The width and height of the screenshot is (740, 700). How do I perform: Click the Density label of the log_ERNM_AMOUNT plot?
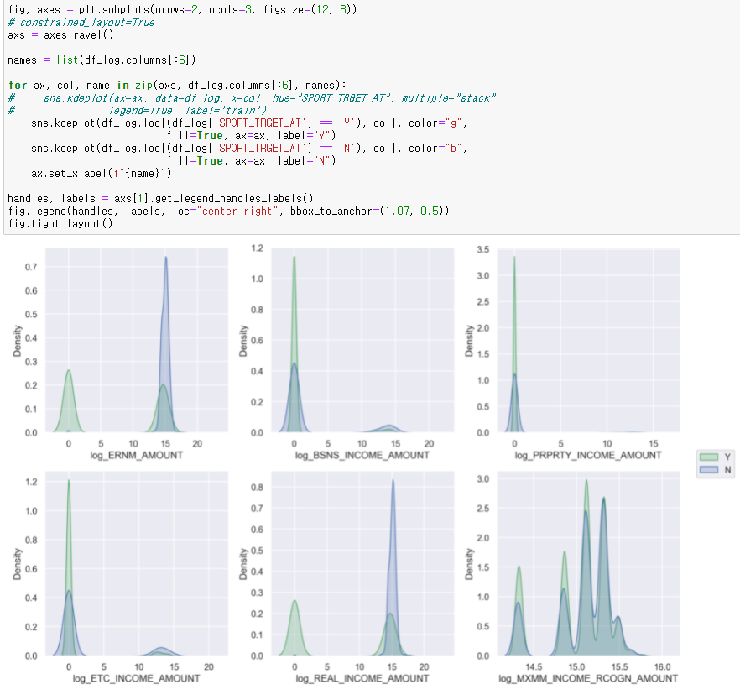pos(18,341)
